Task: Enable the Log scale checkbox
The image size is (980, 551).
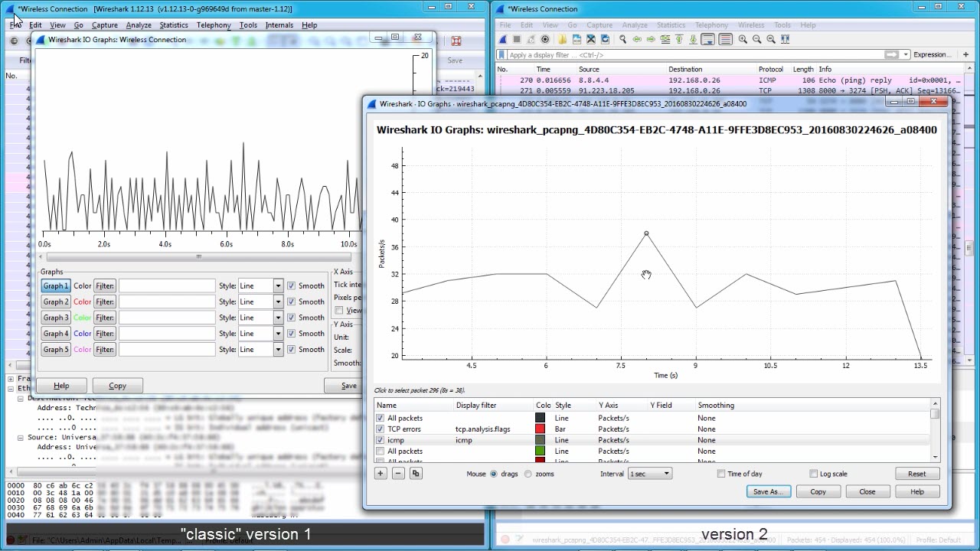Action: 813,474
